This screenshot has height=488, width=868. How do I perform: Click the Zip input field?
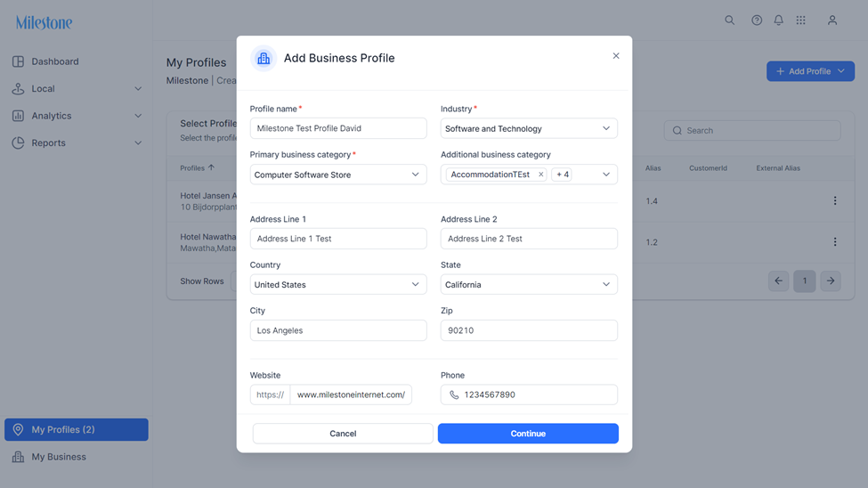tap(529, 330)
